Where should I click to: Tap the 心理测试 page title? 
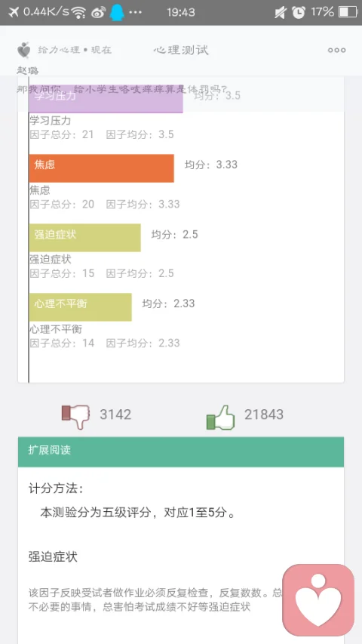(x=181, y=50)
